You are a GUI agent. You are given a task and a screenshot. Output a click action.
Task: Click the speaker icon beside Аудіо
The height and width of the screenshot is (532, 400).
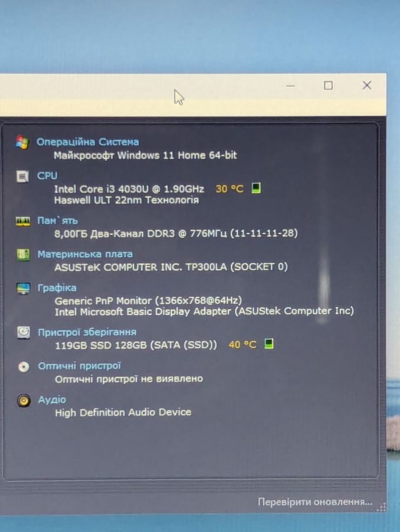24,401
